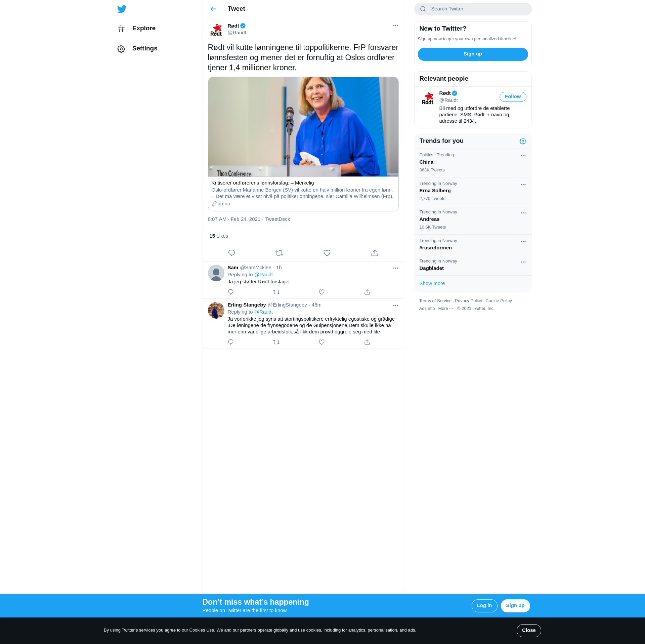This screenshot has width=645, height=644.
Task: Open more options on Sam's reply
Action: 395,268
